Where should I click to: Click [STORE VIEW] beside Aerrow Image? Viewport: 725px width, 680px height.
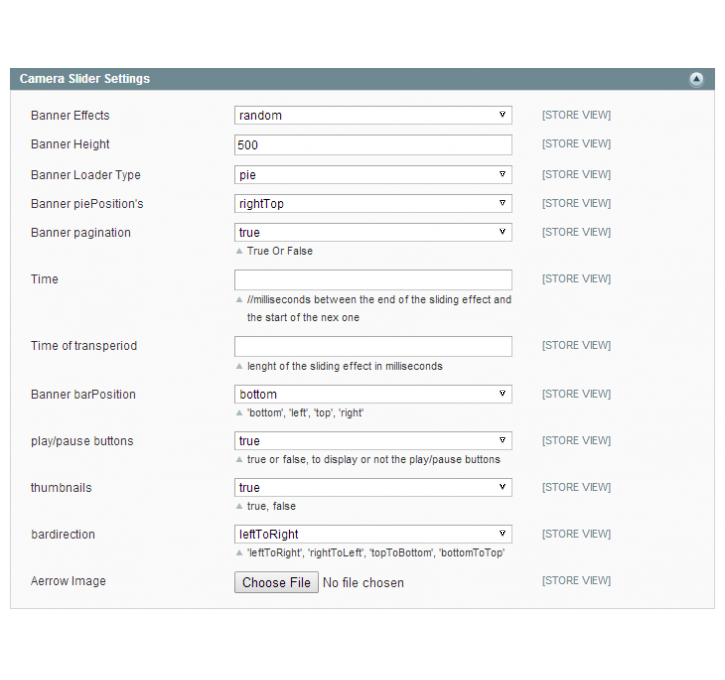pyautogui.click(x=576, y=581)
